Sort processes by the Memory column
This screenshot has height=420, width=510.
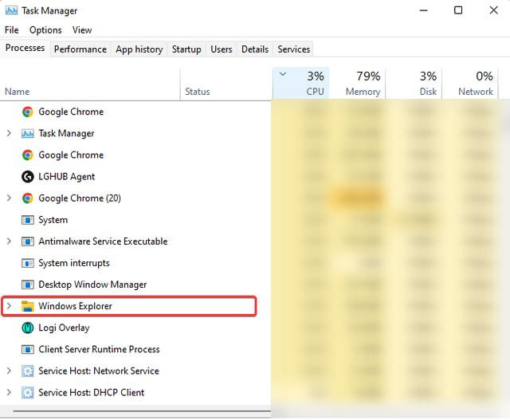(363, 84)
